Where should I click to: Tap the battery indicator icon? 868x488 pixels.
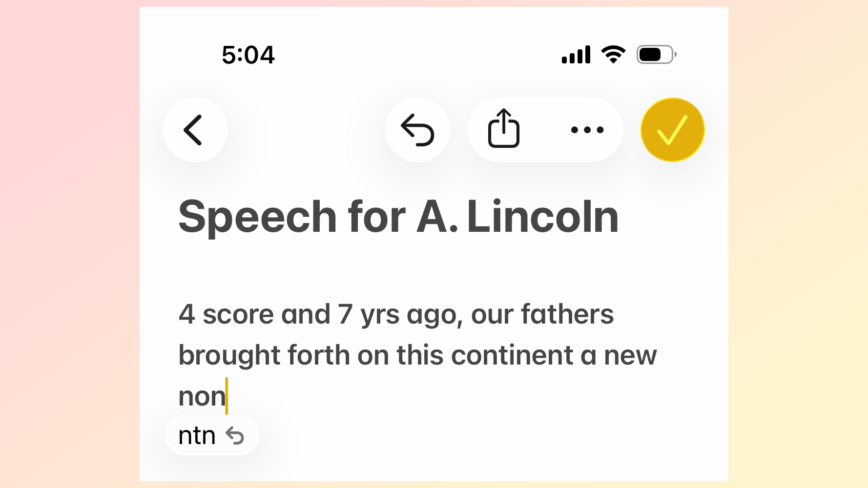[656, 54]
